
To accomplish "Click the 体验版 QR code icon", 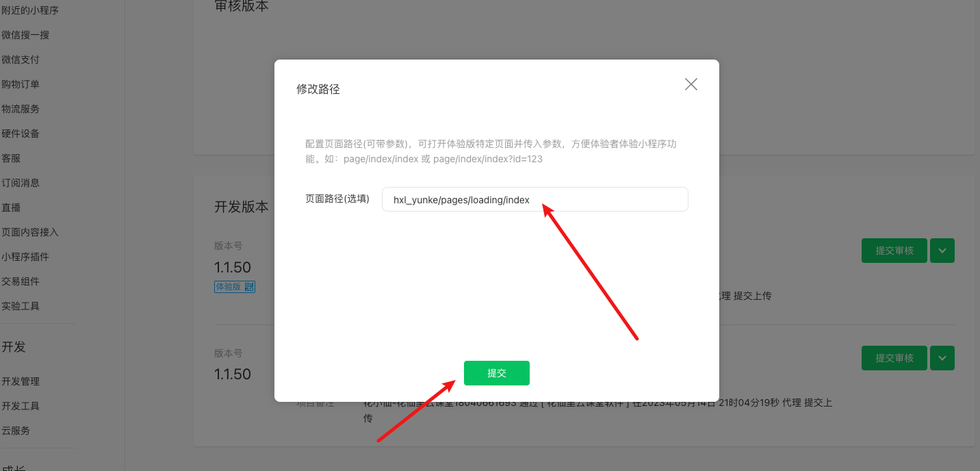I will click(249, 287).
